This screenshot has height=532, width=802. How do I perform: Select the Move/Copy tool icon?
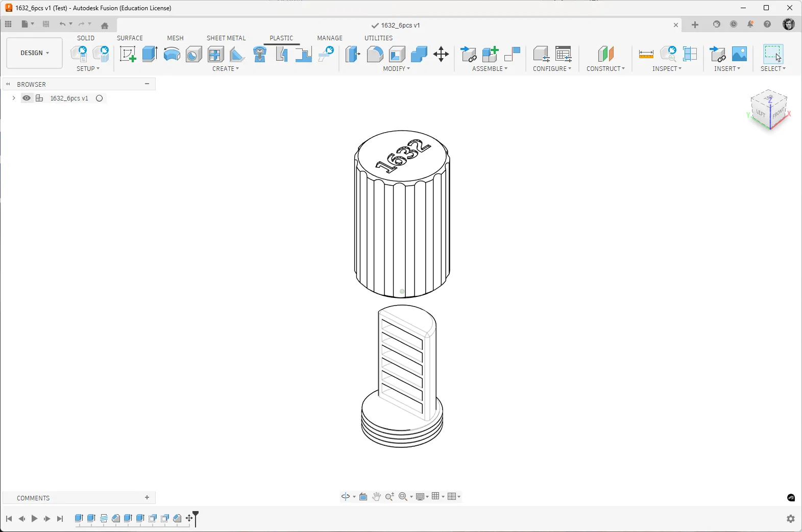441,54
